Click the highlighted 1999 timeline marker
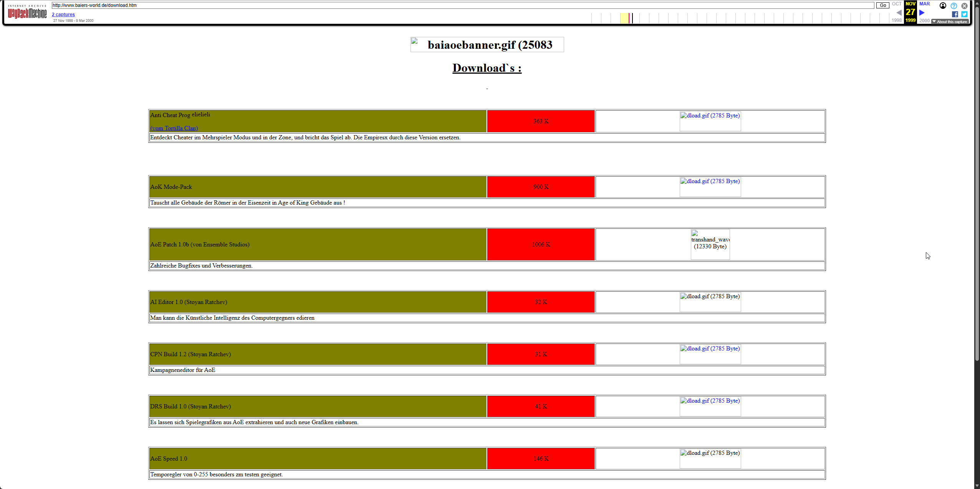This screenshot has height=489, width=980. tap(625, 18)
